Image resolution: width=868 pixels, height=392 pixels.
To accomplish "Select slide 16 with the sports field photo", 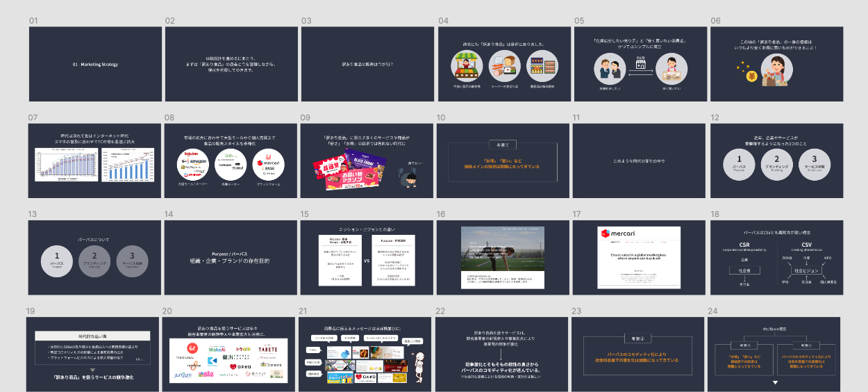I will (503, 257).
